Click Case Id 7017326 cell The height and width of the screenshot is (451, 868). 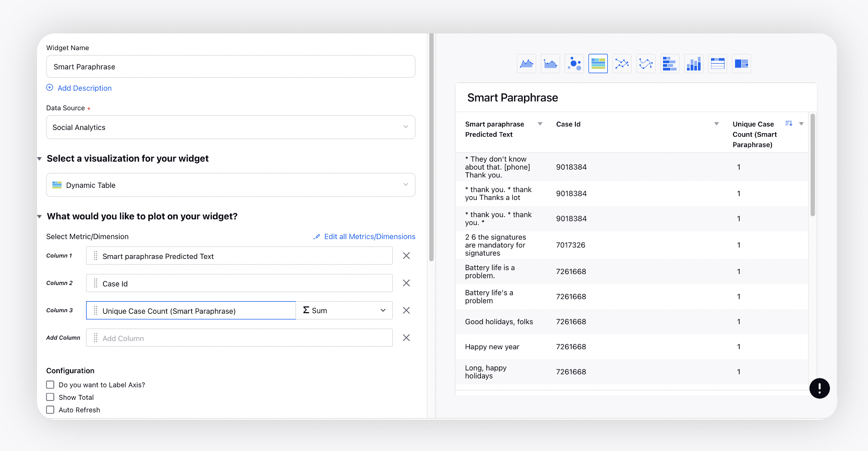571,245
